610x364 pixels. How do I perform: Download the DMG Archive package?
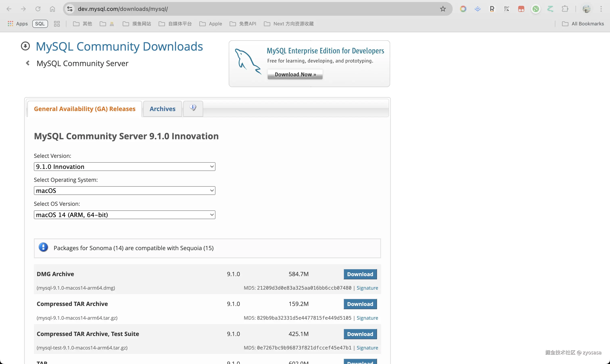pos(360,274)
